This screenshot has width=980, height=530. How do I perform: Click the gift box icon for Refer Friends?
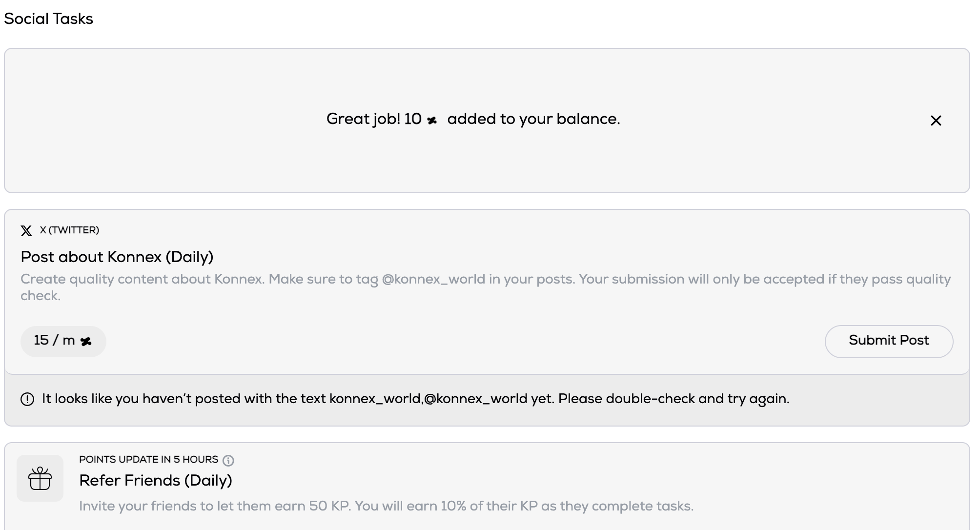coord(40,478)
